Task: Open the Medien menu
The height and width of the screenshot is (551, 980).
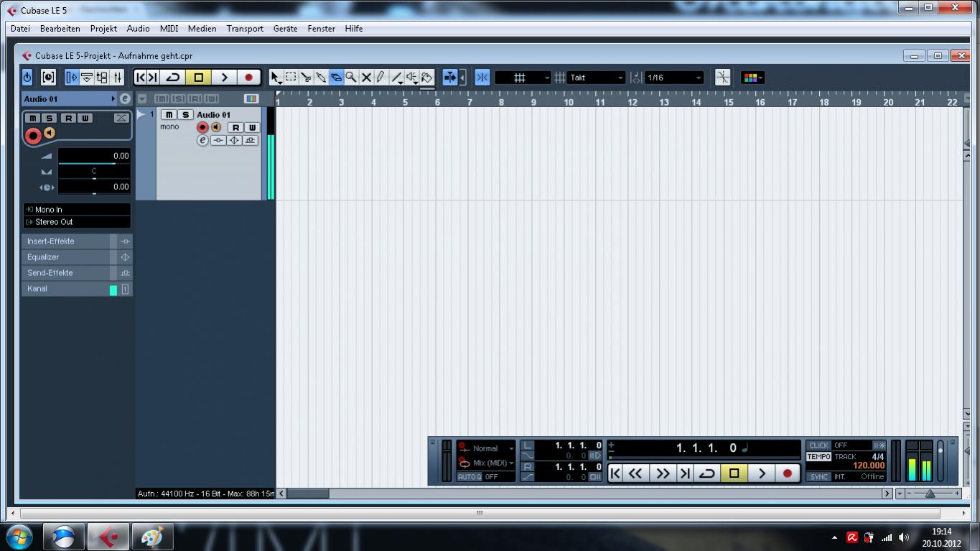Action: click(x=202, y=29)
